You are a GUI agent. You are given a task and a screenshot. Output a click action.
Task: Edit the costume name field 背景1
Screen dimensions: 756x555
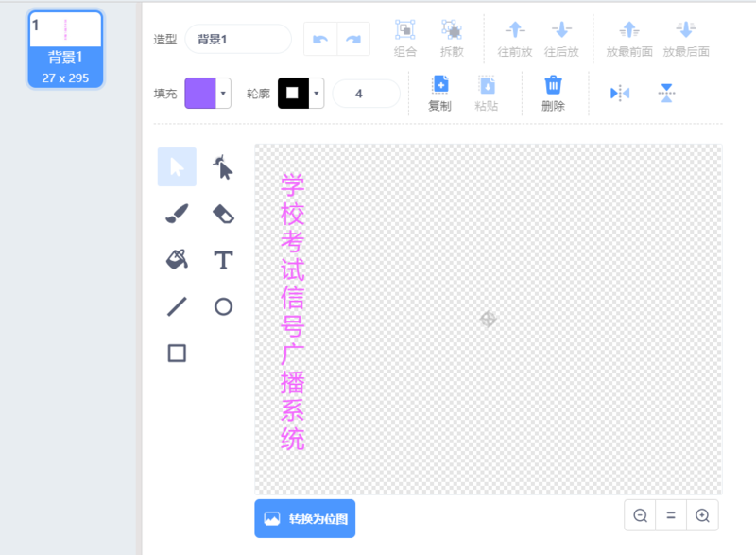click(237, 39)
